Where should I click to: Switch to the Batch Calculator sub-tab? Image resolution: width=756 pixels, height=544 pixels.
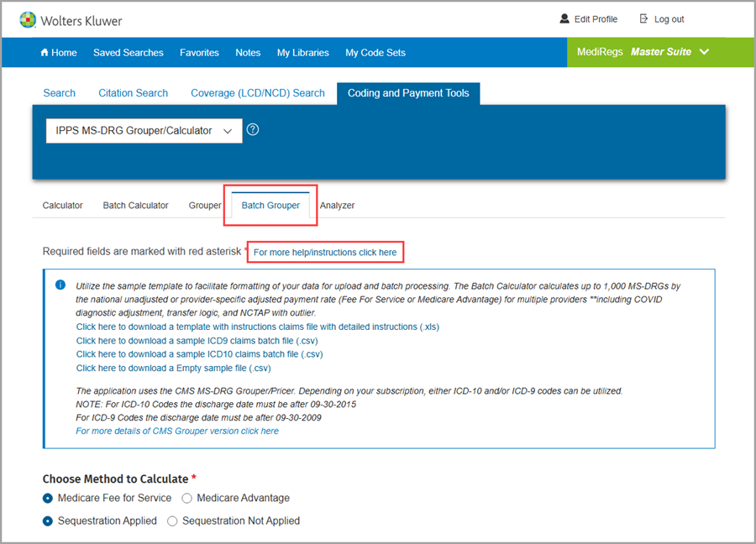click(135, 206)
